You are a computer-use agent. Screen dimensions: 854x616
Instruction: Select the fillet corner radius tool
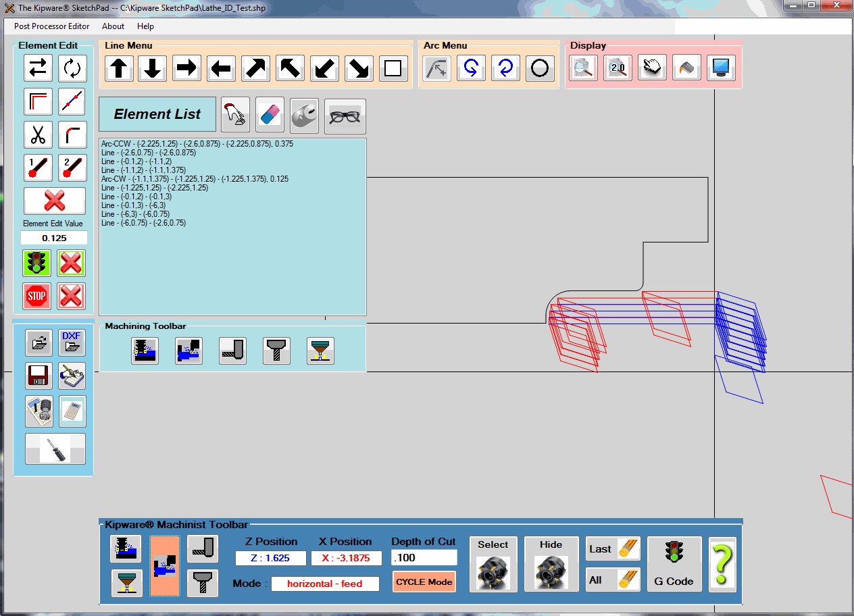pyautogui.click(x=72, y=134)
